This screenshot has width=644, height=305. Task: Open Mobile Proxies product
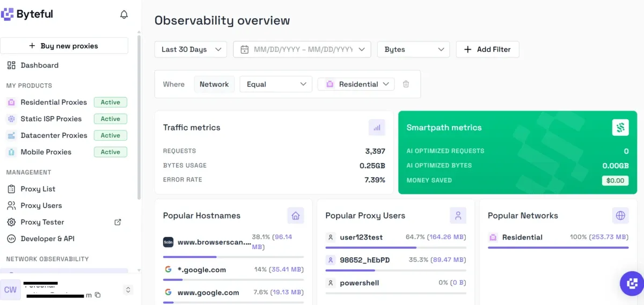tap(46, 152)
